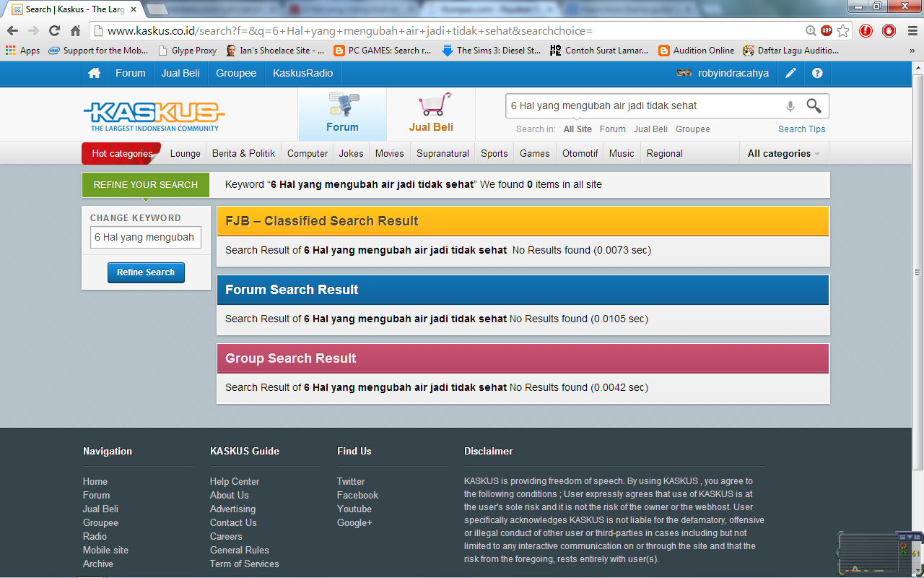Screen dimensions: 924x578
Task: Open the Computer category
Action: coord(308,153)
